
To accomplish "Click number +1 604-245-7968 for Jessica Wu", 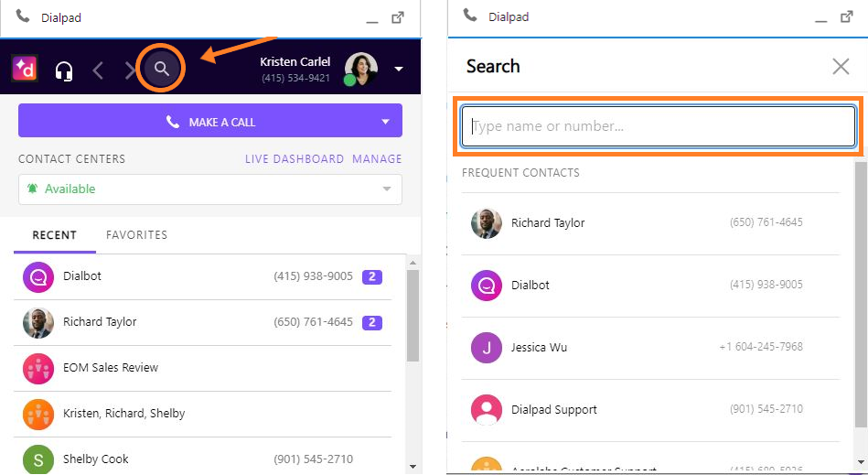I will [x=761, y=347].
